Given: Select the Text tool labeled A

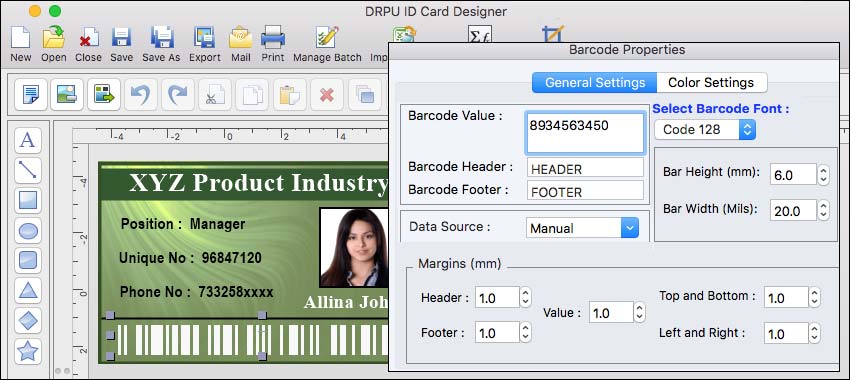Looking at the screenshot, I should tap(28, 140).
